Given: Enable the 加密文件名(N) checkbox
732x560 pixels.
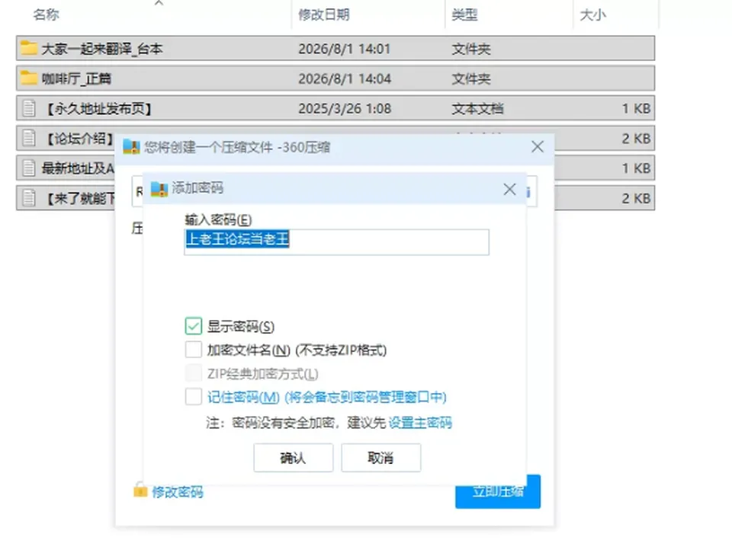Looking at the screenshot, I should tap(193, 350).
